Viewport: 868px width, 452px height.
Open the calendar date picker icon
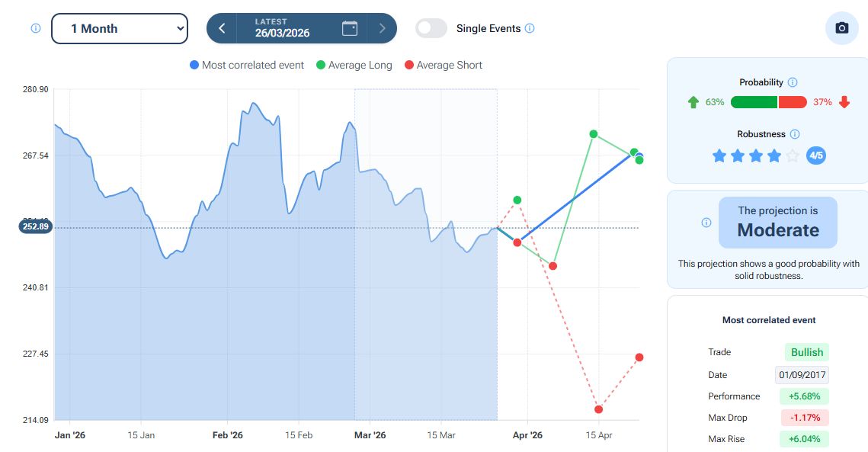350,28
